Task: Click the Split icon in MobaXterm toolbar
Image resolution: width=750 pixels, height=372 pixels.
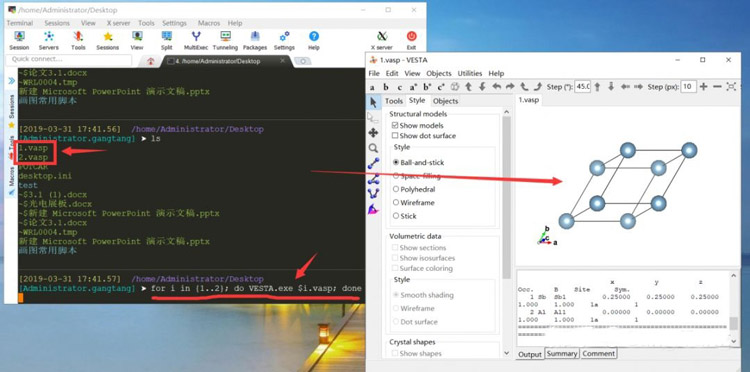Action: click(166, 40)
